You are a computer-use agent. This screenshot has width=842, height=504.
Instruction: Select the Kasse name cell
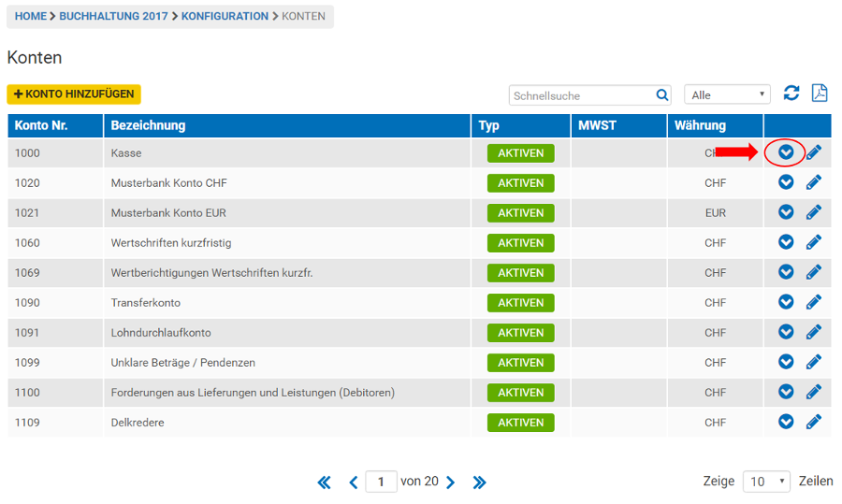coord(287,153)
